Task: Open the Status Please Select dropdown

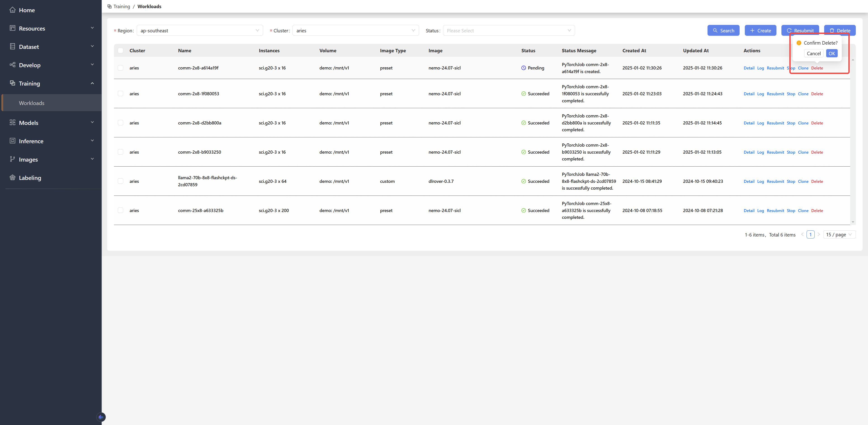Action: 509,30
